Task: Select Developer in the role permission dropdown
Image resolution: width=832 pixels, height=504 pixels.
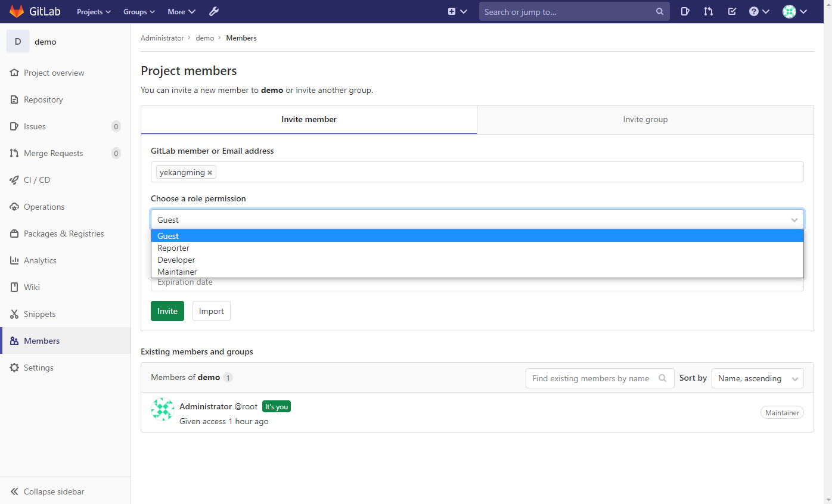Action: pyautogui.click(x=176, y=260)
